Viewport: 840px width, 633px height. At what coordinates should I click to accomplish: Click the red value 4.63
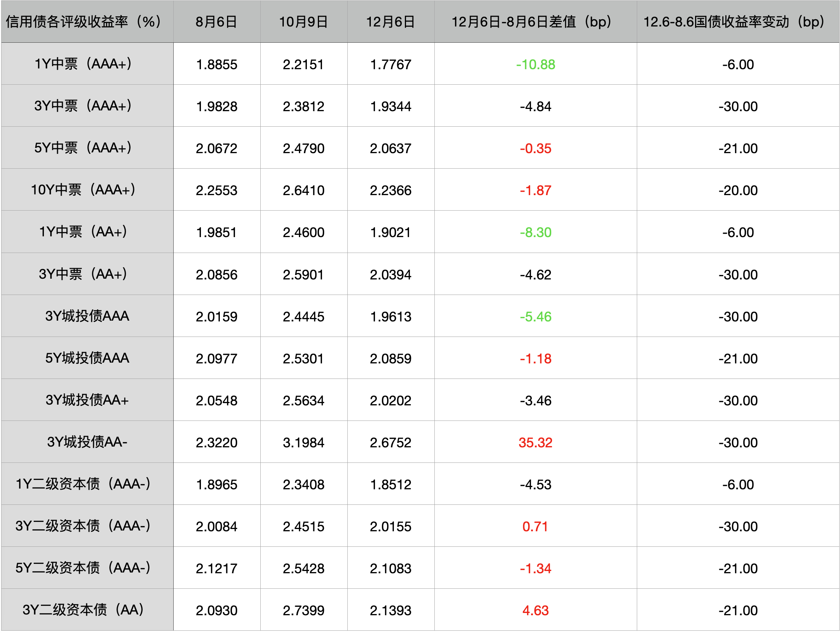(x=535, y=610)
